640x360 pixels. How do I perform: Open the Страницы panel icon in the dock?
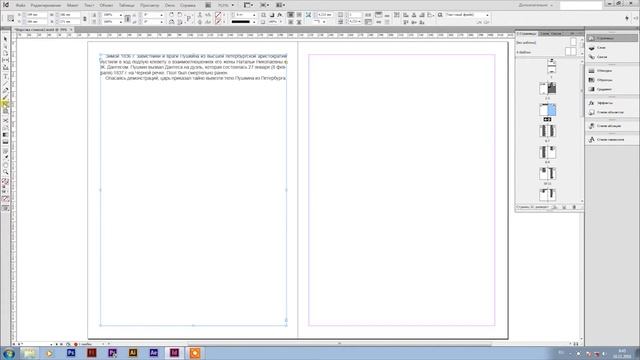[x=591, y=38]
